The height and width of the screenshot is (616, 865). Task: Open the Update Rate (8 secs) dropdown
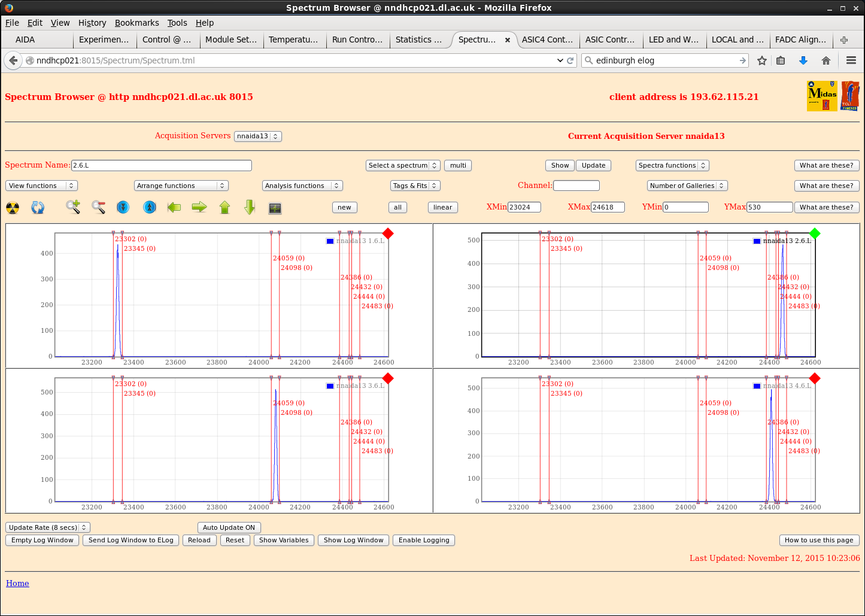coord(48,527)
